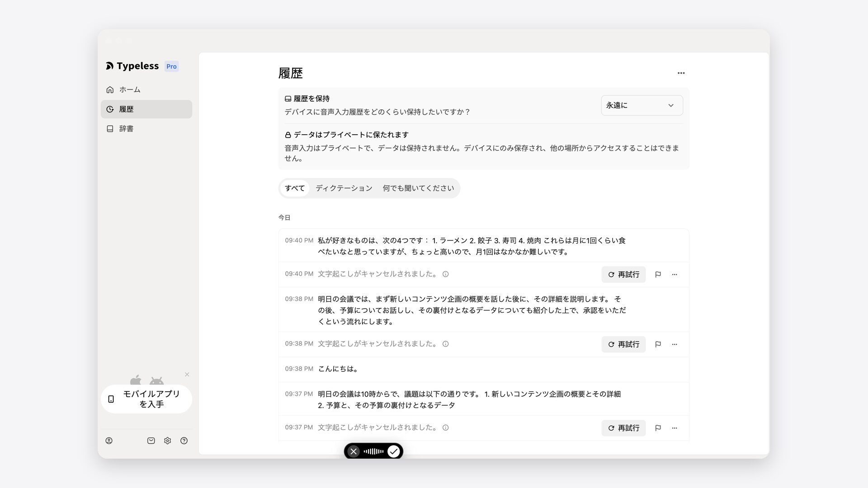Screen dimensions: 868x488
Task: Select the 明日の会議は10時から transcript entry
Action: pos(484,399)
